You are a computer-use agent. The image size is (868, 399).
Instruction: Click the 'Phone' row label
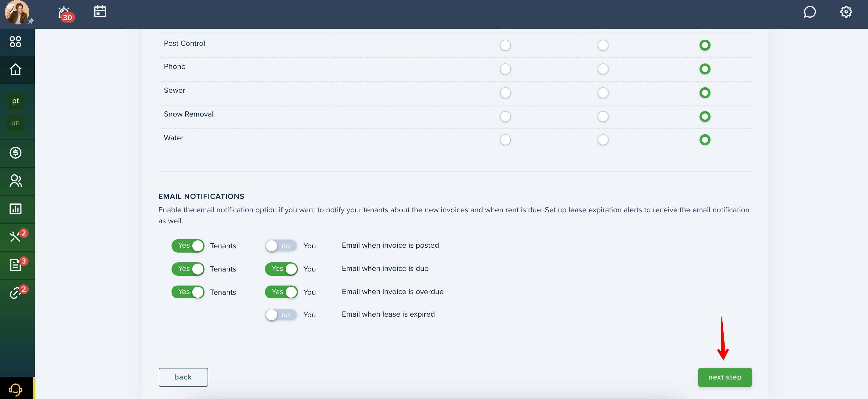coord(175,66)
